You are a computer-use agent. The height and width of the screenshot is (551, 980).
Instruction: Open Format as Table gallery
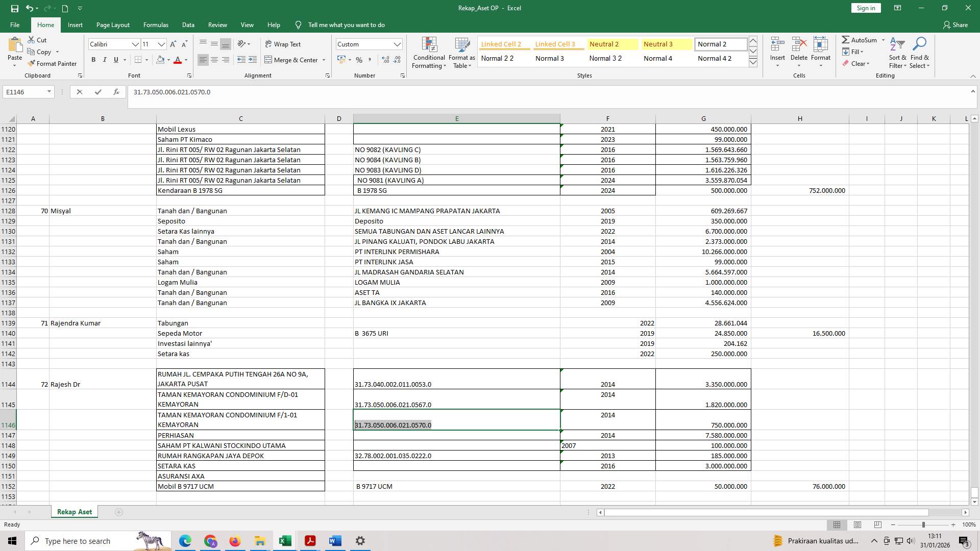click(461, 53)
